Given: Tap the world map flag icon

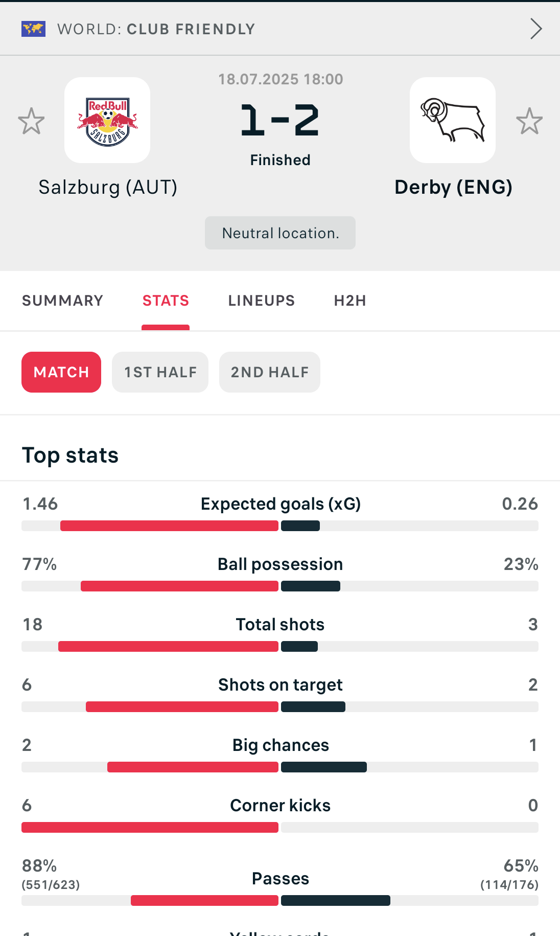Looking at the screenshot, I should pos(33,29).
